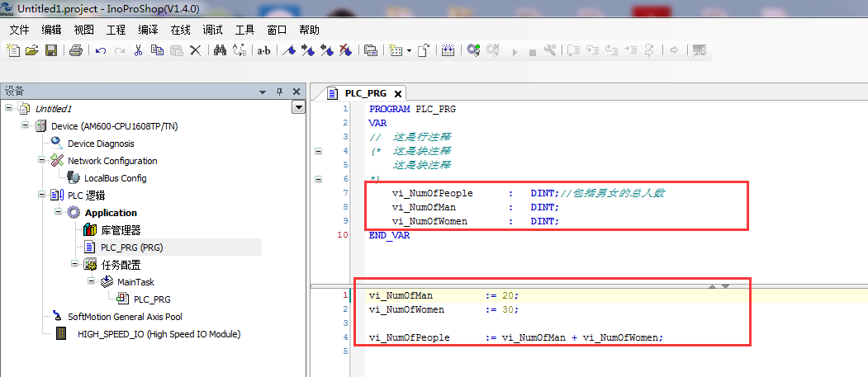Click the Stop (square) toolbar button

tap(533, 52)
